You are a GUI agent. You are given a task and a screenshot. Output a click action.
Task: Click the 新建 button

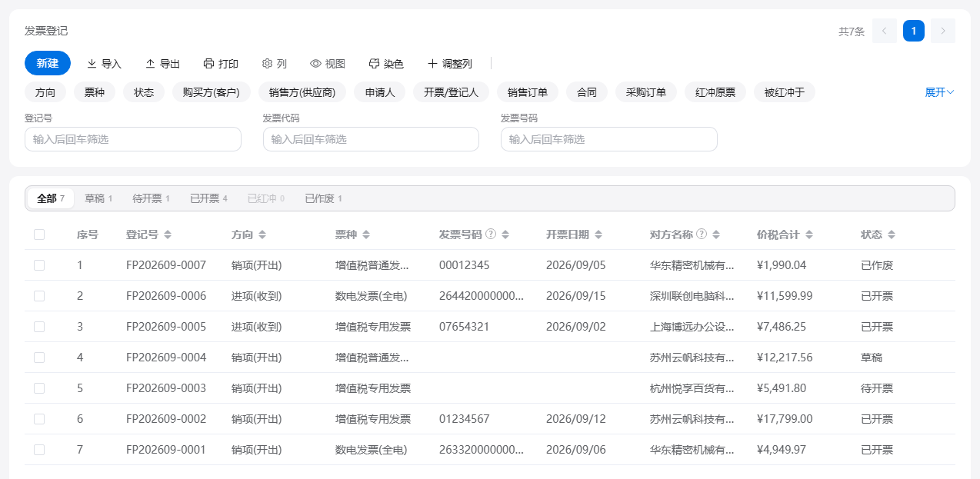tap(48, 63)
